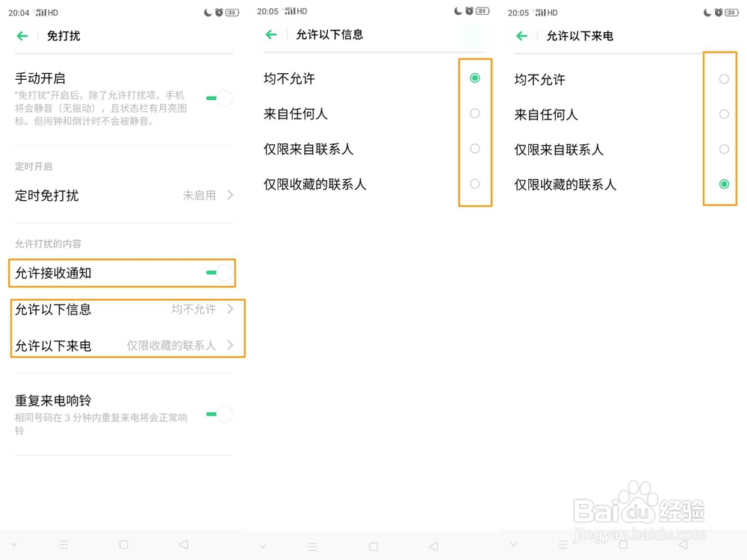The width and height of the screenshot is (747, 560).
Task: Tap battery indicator on 允许以下来电 screen
Action: pos(732,13)
